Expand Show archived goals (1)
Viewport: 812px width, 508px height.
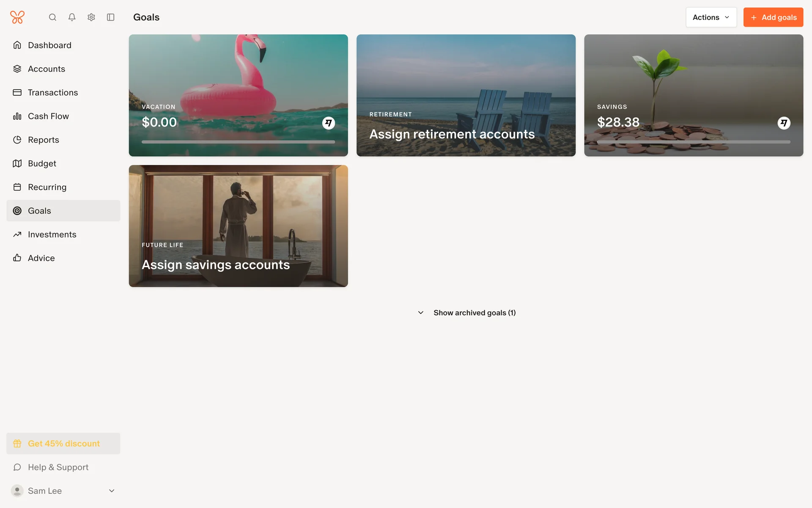pyautogui.click(x=466, y=313)
